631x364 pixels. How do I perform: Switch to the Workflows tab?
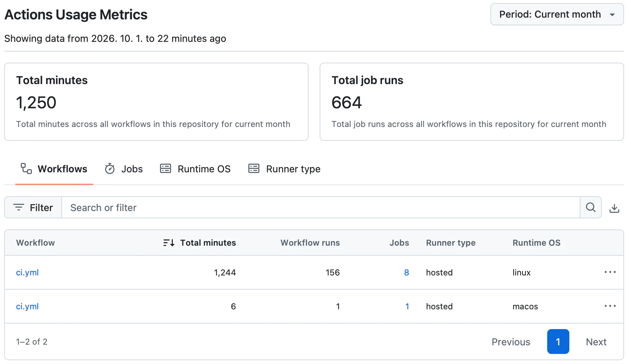(54, 169)
